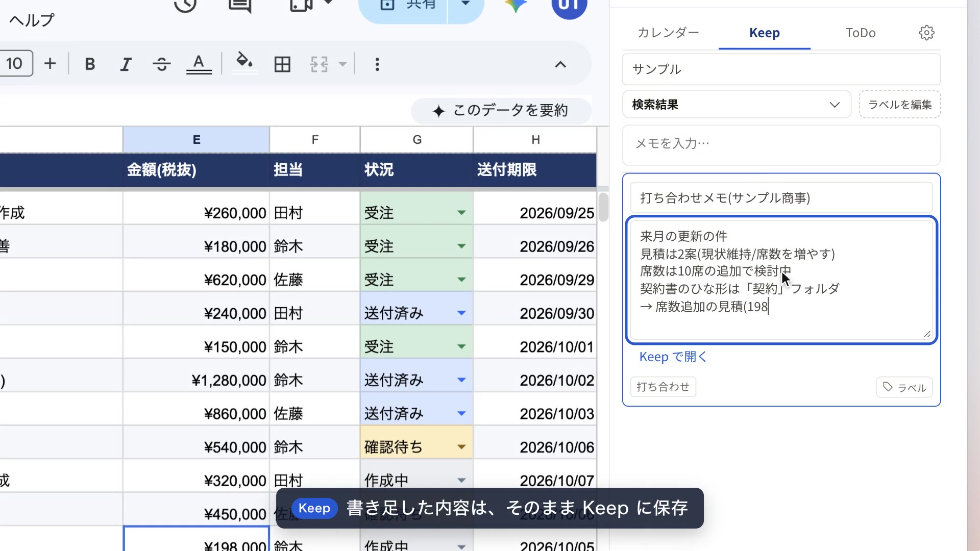Expand the 検索結果 dropdown
Image resolution: width=980 pixels, height=551 pixels.
737,105
